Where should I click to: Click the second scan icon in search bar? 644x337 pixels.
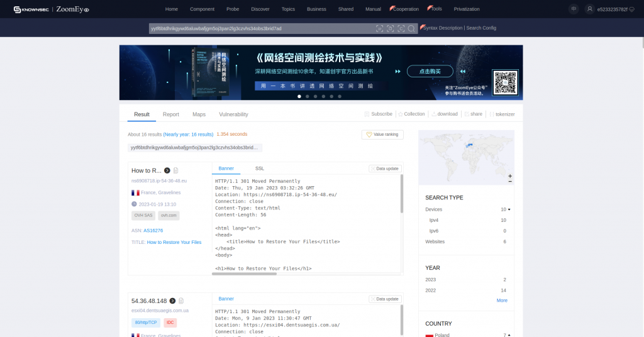[390, 28]
